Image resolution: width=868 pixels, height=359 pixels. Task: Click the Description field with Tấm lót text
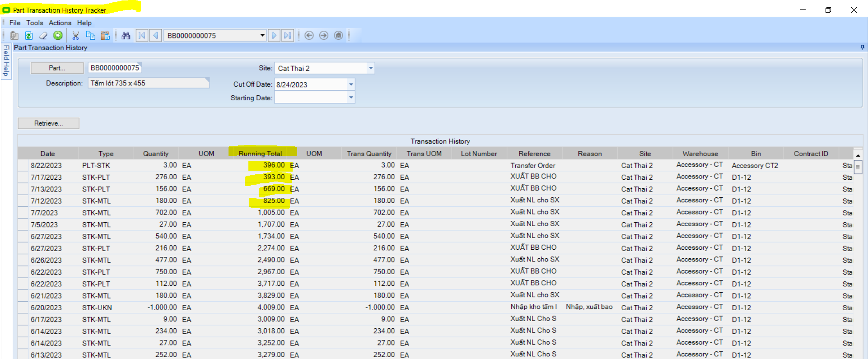click(x=149, y=83)
